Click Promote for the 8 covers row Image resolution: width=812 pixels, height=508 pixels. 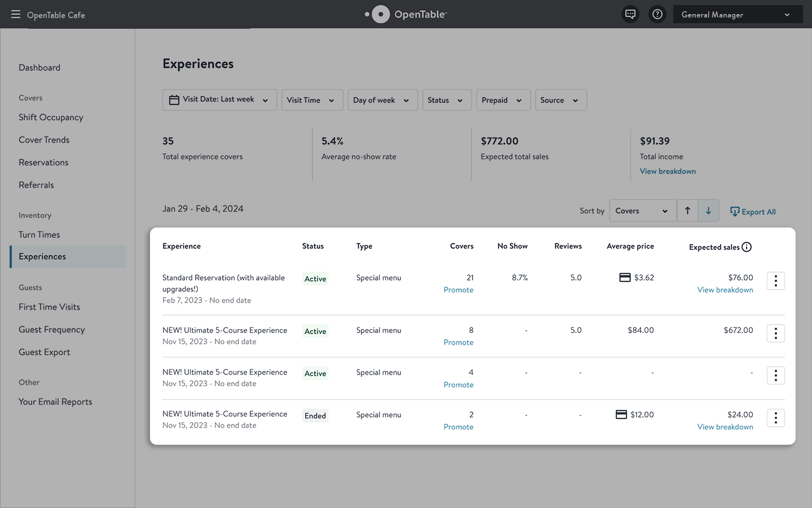point(458,342)
